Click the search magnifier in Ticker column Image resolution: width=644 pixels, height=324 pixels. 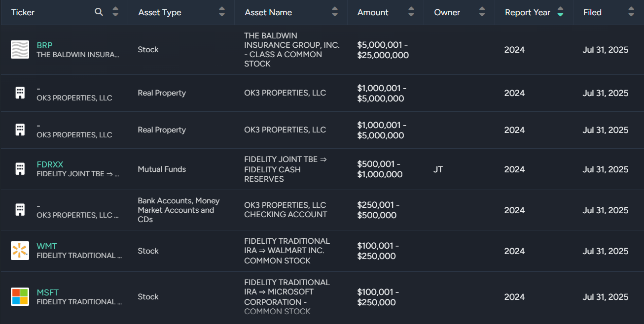(99, 12)
